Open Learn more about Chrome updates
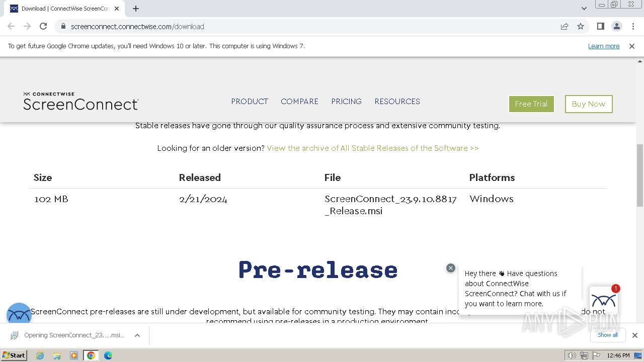 [604, 46]
